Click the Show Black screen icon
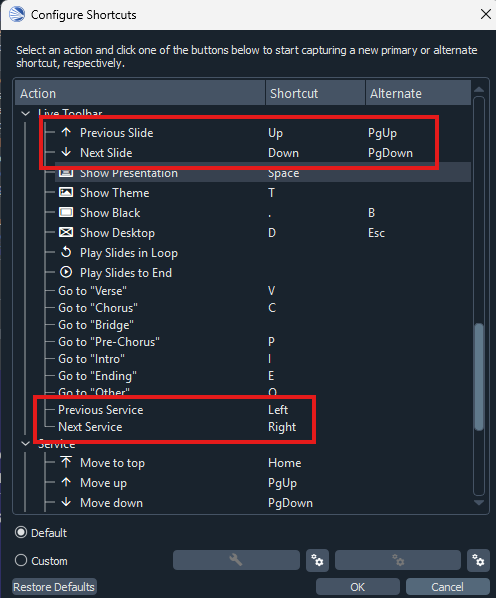Viewport: 496px width, 598px height. pos(66,212)
